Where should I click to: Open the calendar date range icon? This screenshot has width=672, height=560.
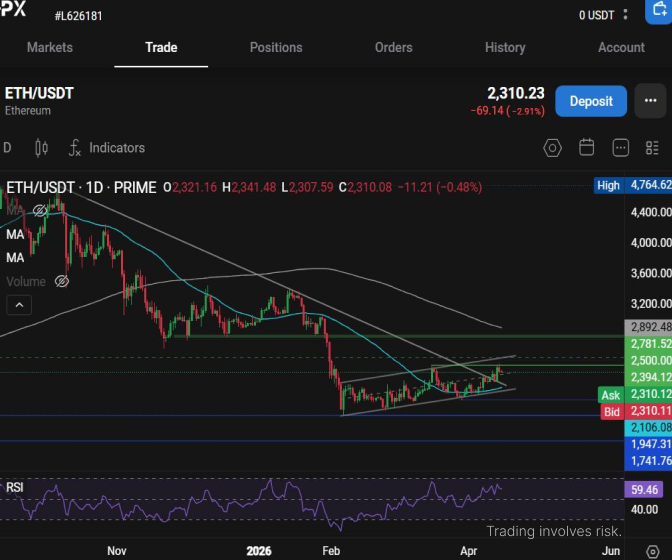(x=587, y=148)
